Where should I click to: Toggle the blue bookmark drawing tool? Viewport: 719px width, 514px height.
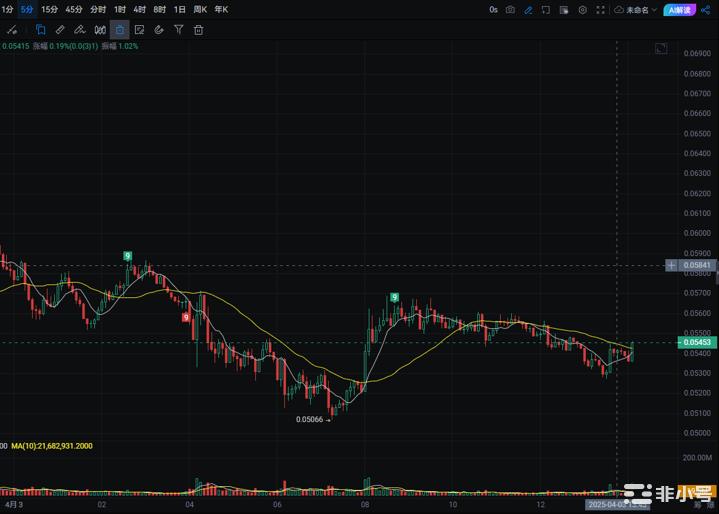pos(41,30)
